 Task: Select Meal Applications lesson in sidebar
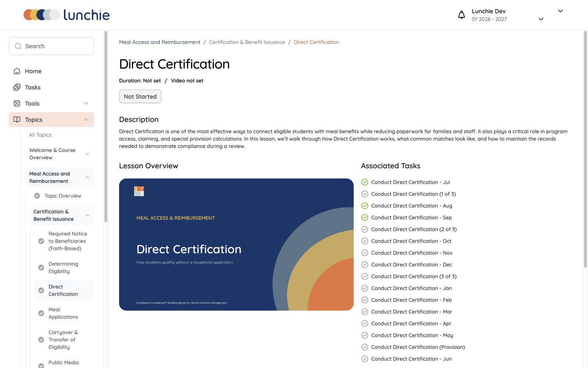tap(63, 313)
